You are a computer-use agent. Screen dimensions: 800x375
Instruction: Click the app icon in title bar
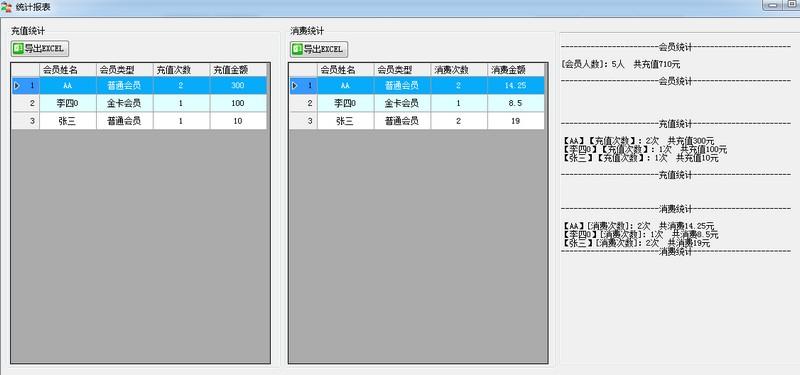pos(6,8)
